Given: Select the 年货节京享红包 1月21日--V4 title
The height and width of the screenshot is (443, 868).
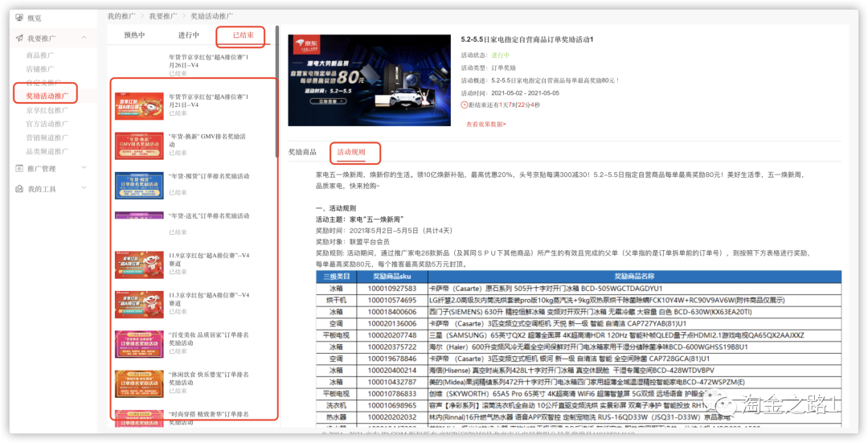Looking at the screenshot, I should click(x=209, y=100).
